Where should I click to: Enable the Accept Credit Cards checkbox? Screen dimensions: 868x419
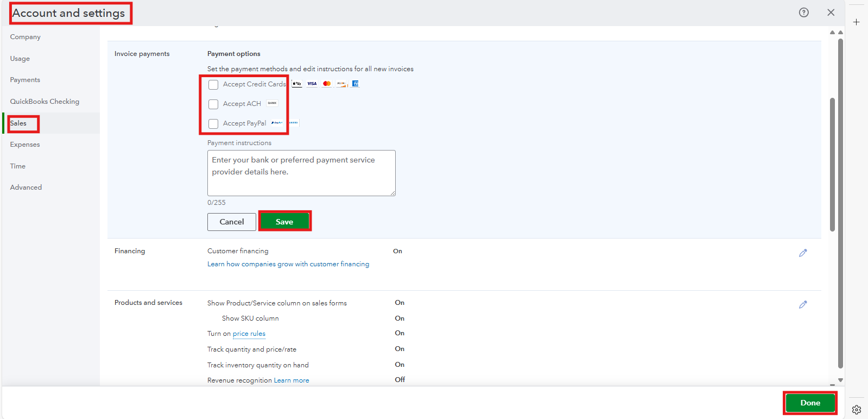(213, 85)
